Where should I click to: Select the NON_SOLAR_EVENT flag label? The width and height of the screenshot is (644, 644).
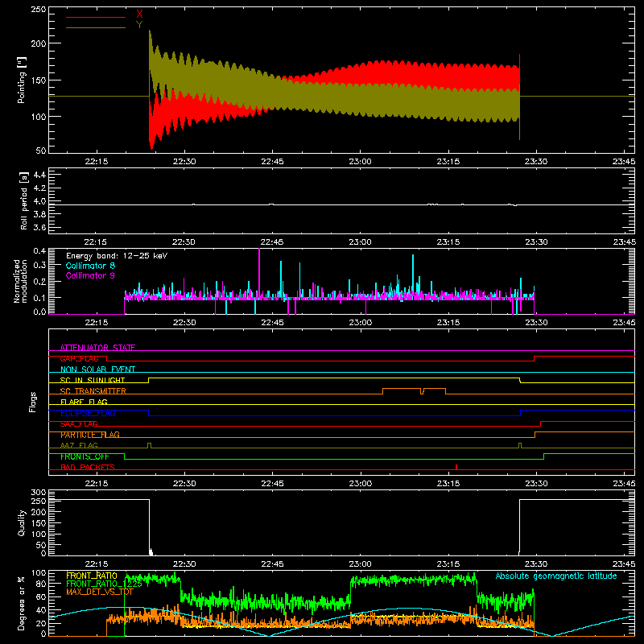(97, 369)
